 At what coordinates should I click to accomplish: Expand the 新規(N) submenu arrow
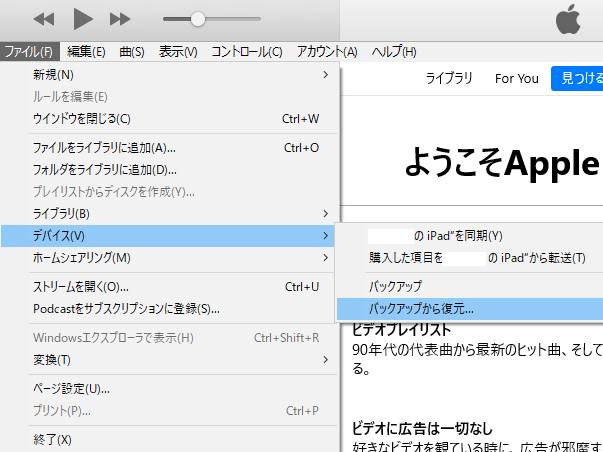click(324, 74)
